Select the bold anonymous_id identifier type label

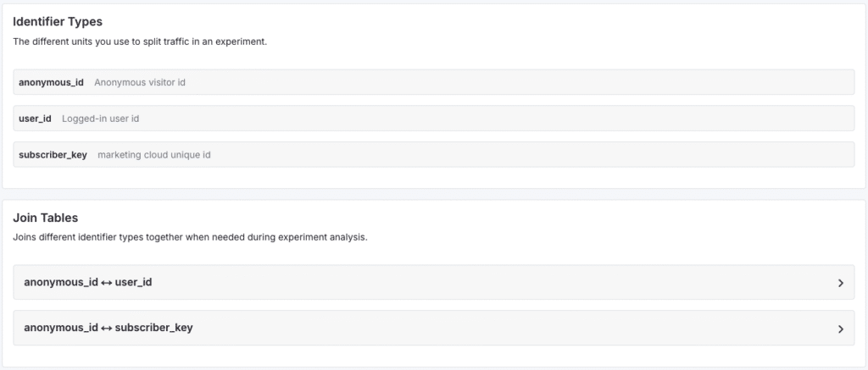(x=51, y=83)
